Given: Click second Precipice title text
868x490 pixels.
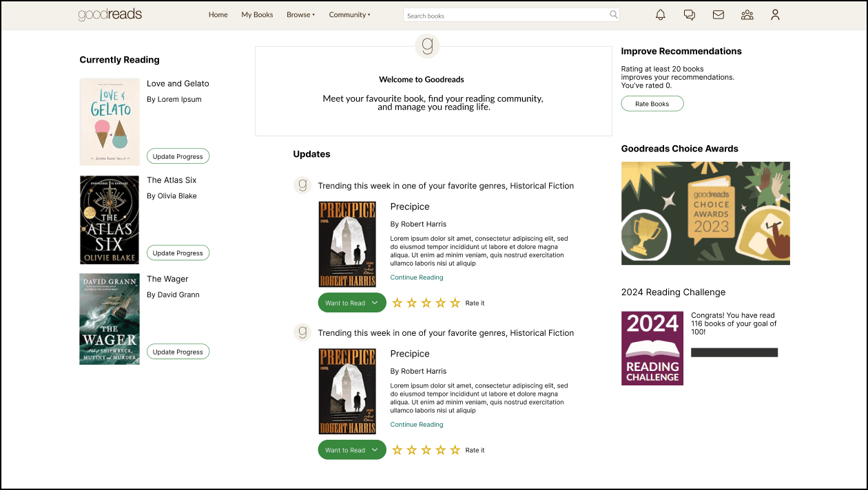Looking at the screenshot, I should (410, 354).
